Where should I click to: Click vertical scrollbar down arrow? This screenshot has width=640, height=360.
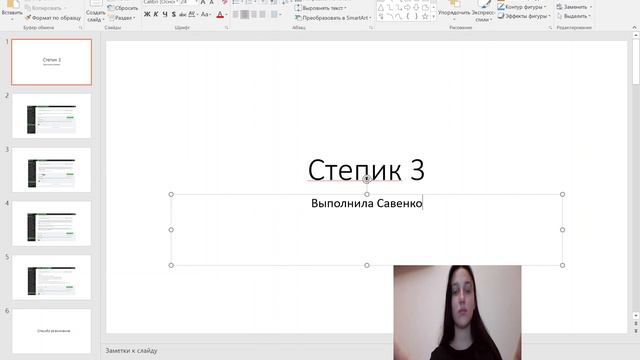(x=636, y=316)
